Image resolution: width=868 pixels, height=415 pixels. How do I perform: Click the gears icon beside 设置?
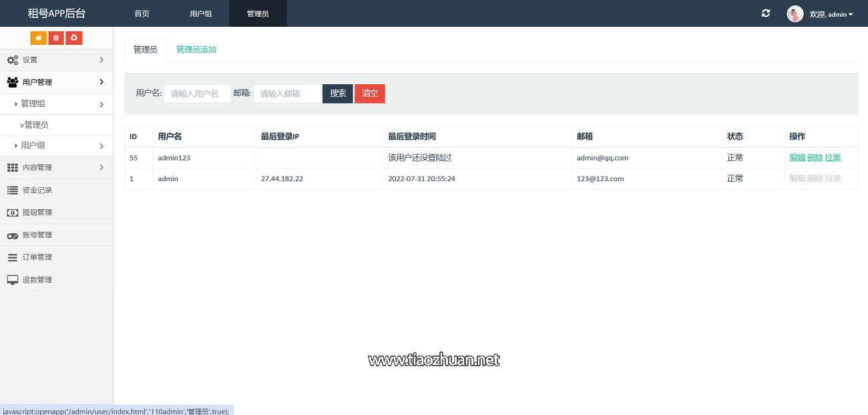coord(13,60)
